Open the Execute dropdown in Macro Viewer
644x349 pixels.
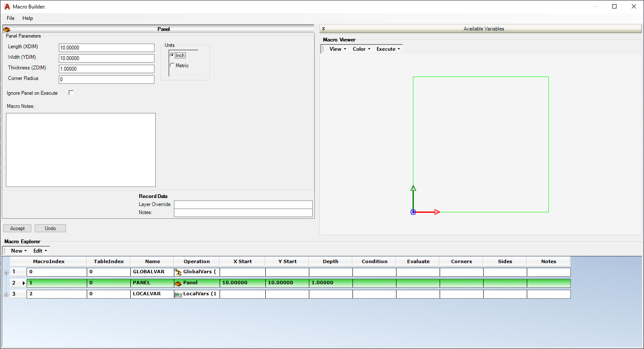click(x=387, y=49)
